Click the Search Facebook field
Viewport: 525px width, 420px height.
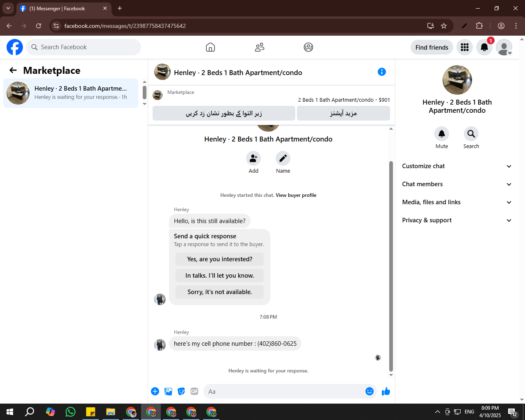84,47
